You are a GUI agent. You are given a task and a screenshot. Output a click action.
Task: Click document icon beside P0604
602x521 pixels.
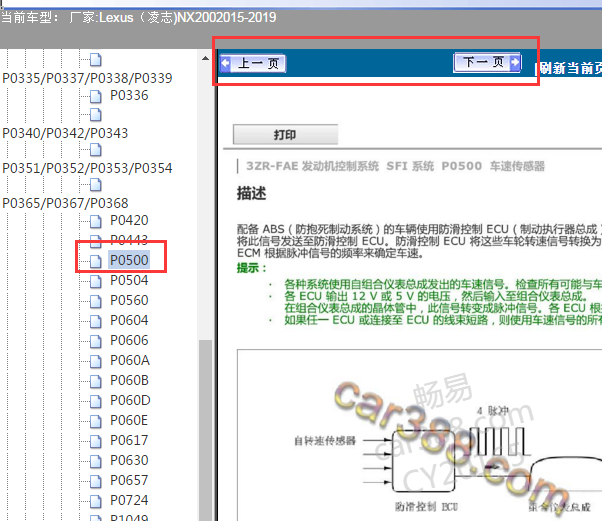coord(96,321)
